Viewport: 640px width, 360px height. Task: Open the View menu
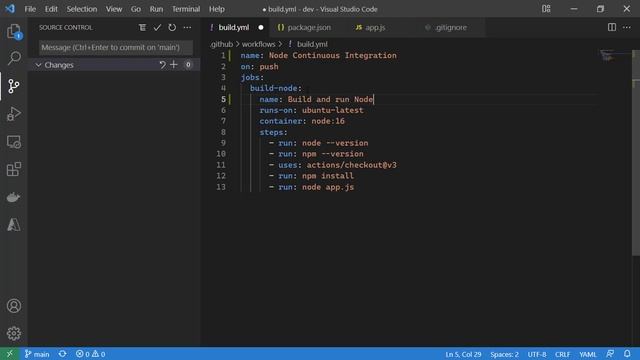click(x=114, y=9)
